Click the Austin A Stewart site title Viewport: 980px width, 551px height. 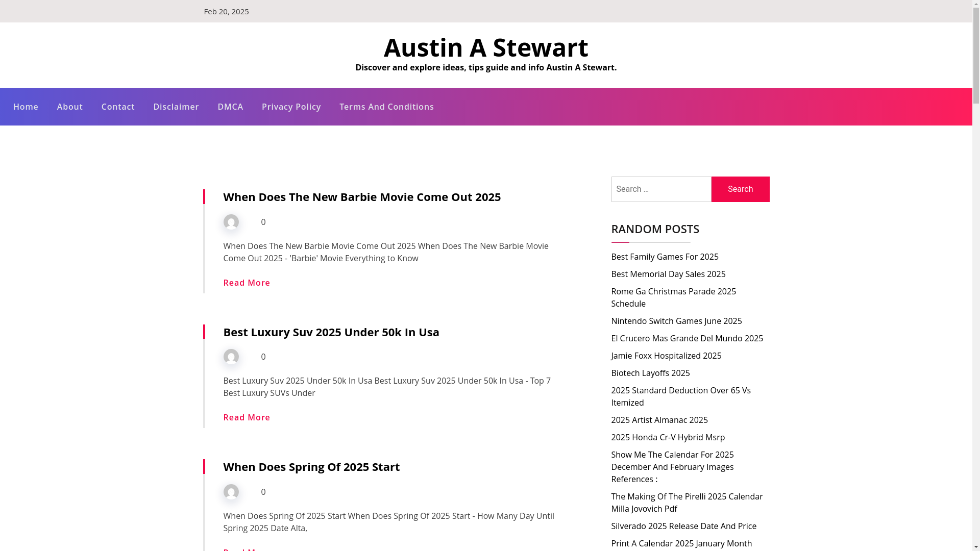486,47
